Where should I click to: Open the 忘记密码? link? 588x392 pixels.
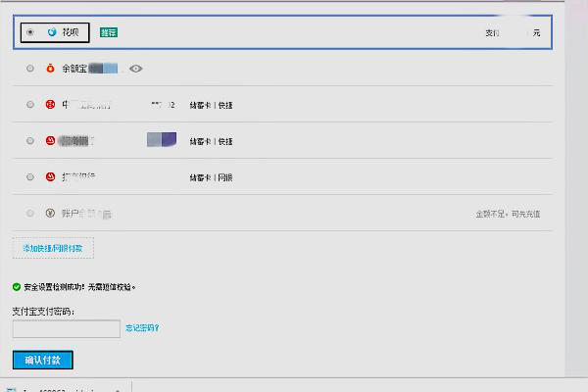142,328
